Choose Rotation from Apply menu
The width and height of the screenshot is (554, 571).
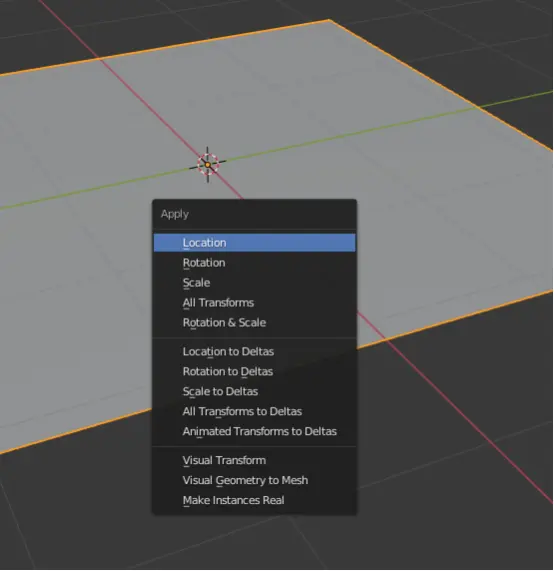pos(254,263)
